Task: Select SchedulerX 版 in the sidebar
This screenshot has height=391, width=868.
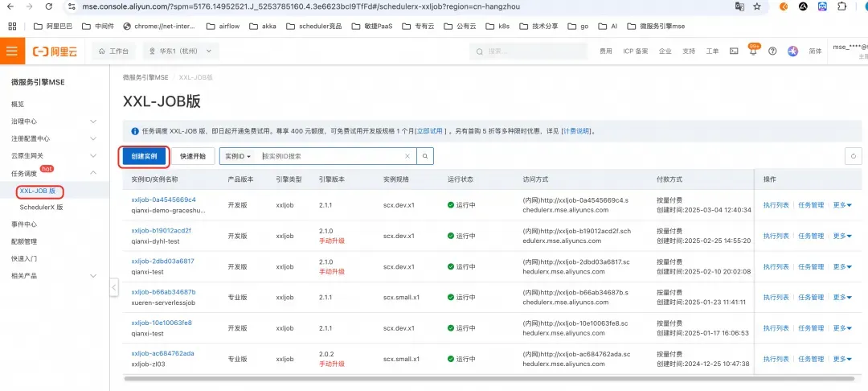Action: coord(41,208)
